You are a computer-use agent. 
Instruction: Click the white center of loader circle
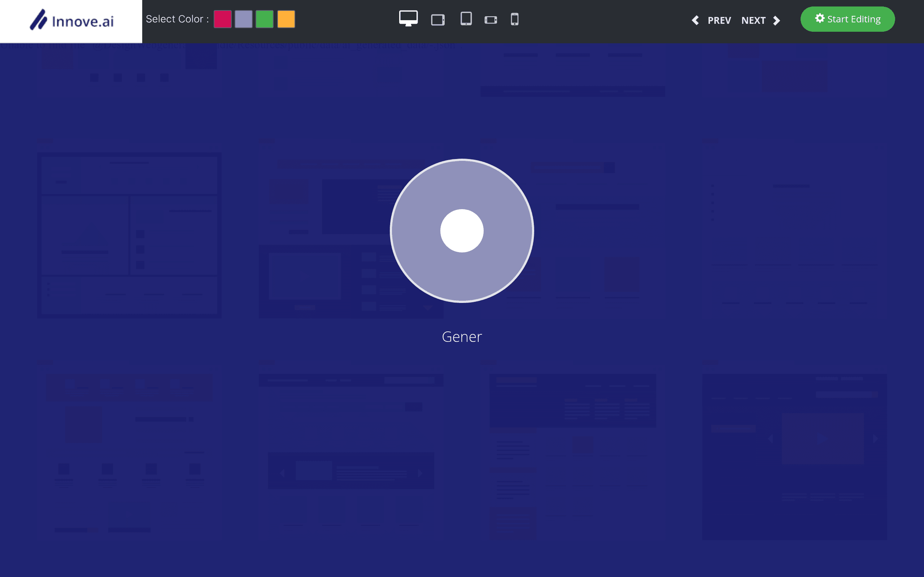point(462,231)
